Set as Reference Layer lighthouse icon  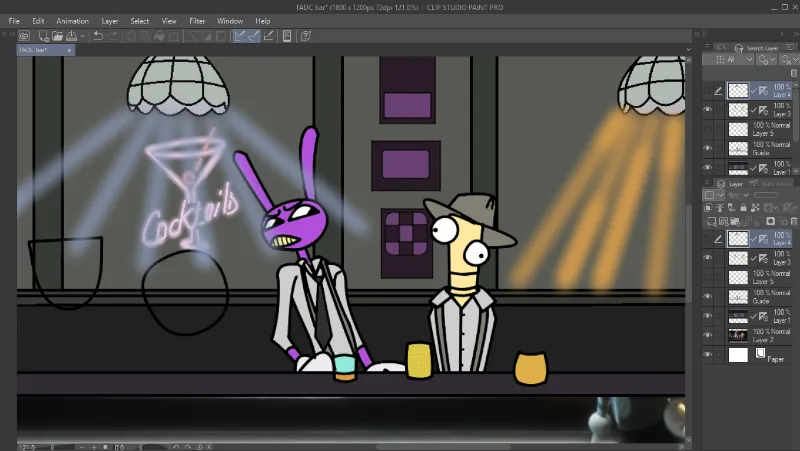pos(720,208)
